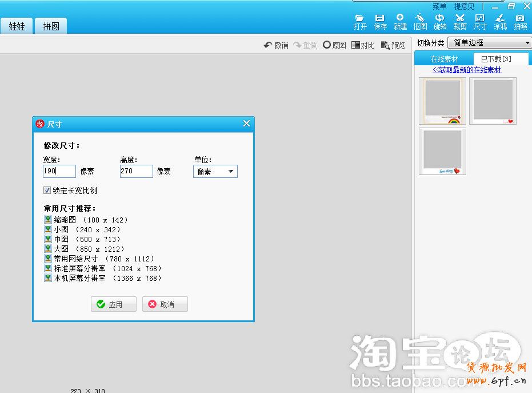Open the 菜单 menu in title bar
The height and width of the screenshot is (393, 532).
click(439, 6)
